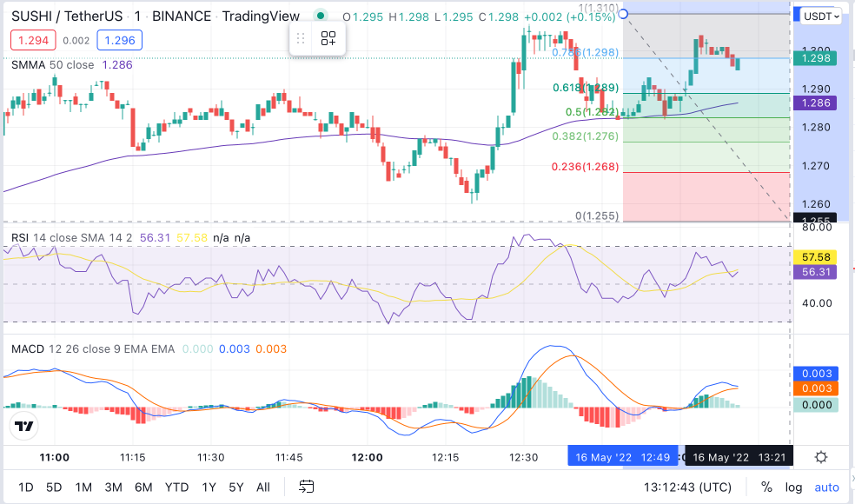
Task: Click the SUSHI / TetherUS symbol title
Action: (67, 17)
